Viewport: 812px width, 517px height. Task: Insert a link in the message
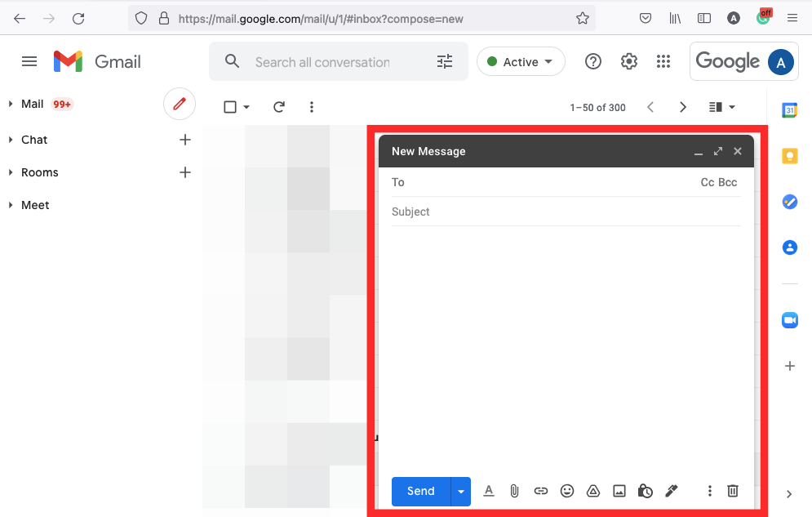tap(541, 491)
